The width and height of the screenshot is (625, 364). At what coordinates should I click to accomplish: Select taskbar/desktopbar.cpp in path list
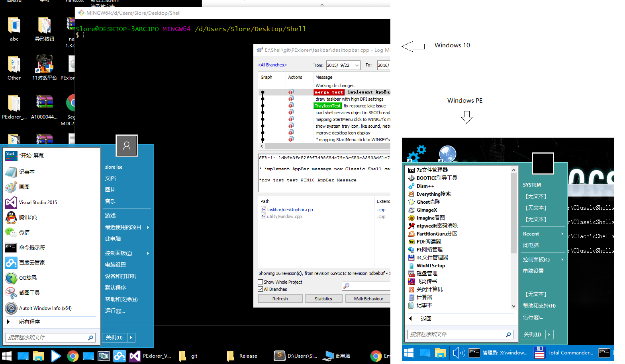pos(290,210)
